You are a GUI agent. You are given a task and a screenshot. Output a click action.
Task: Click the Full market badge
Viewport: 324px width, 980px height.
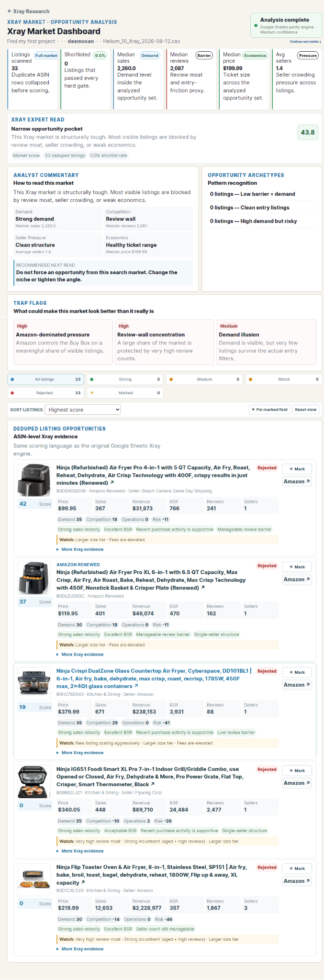click(46, 56)
